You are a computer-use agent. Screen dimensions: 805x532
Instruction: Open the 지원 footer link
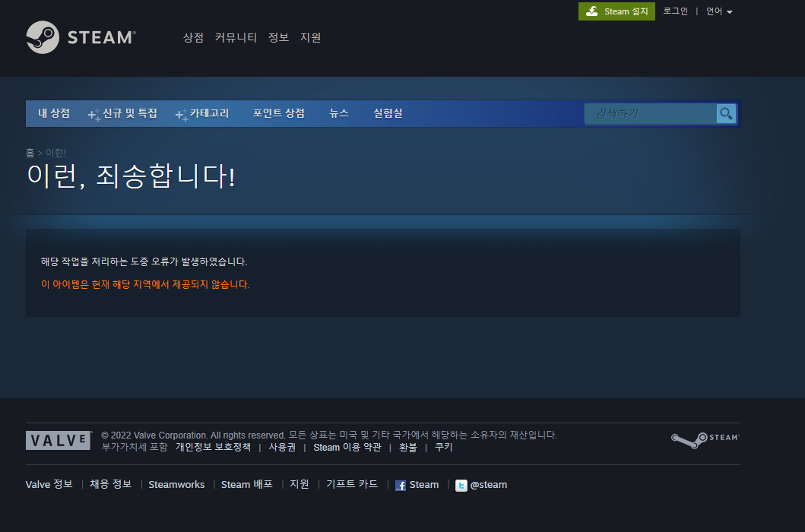(299, 485)
